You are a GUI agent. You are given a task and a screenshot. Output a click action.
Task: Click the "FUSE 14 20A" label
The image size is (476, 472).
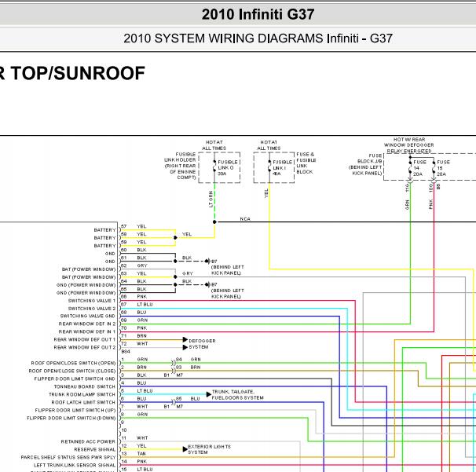[419, 168]
